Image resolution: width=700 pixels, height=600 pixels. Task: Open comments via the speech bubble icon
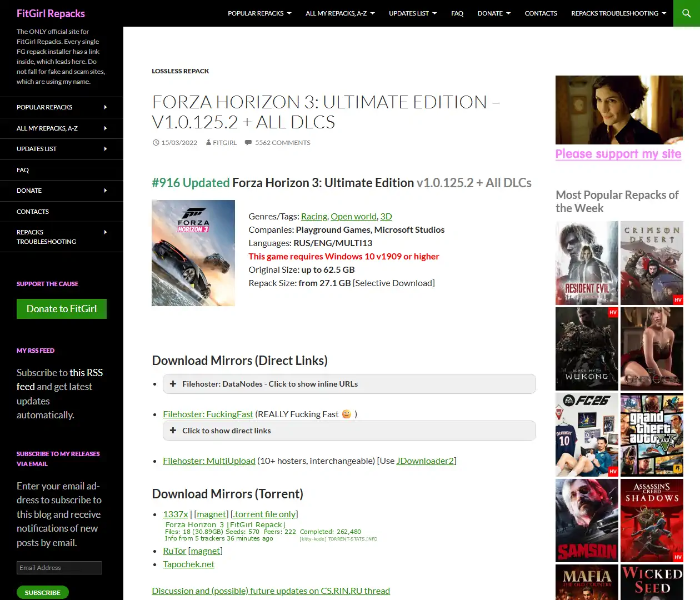249,142
